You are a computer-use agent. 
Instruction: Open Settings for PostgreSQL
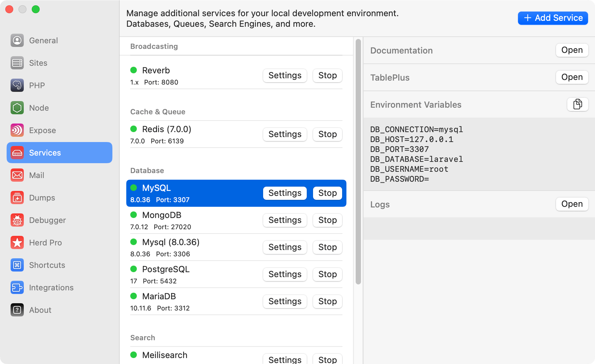285,274
